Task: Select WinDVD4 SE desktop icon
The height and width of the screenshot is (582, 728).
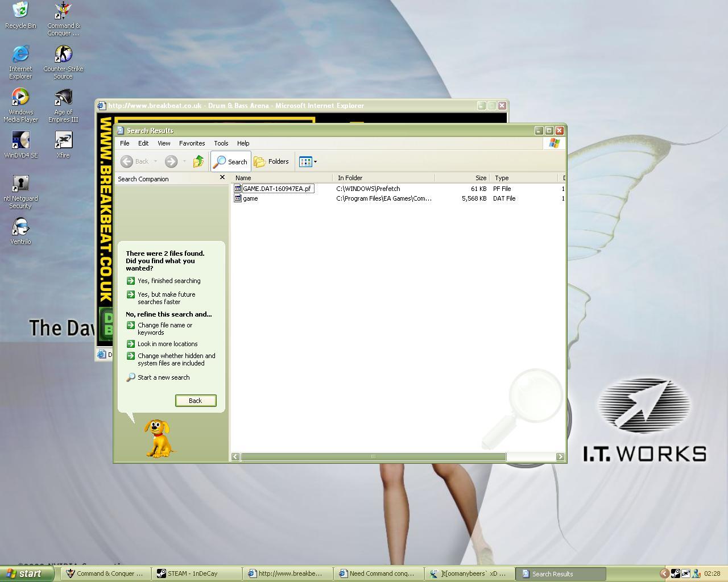Action: coord(20,145)
